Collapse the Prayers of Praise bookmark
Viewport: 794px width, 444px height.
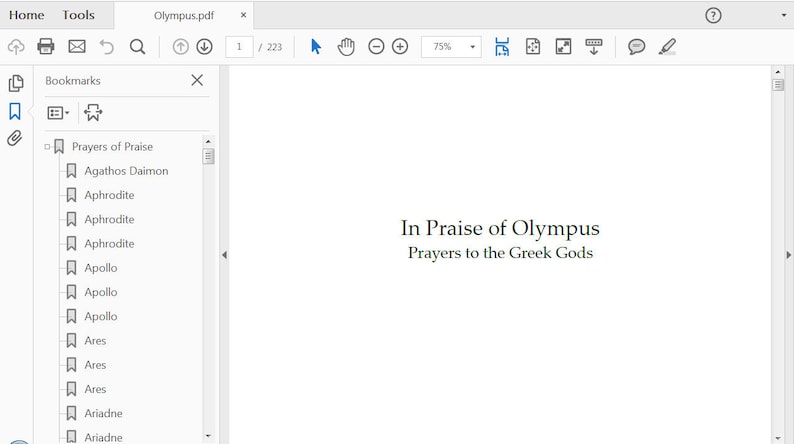47,147
